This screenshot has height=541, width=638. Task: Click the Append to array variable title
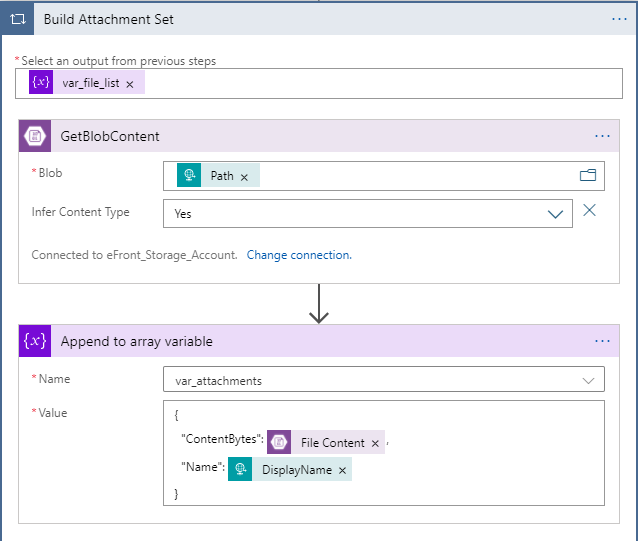click(x=136, y=341)
